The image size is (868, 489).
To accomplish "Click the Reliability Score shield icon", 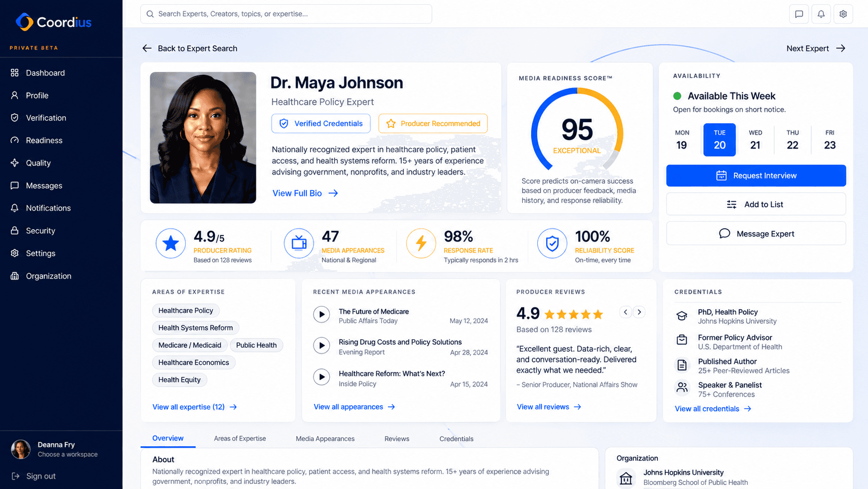I will [x=552, y=243].
